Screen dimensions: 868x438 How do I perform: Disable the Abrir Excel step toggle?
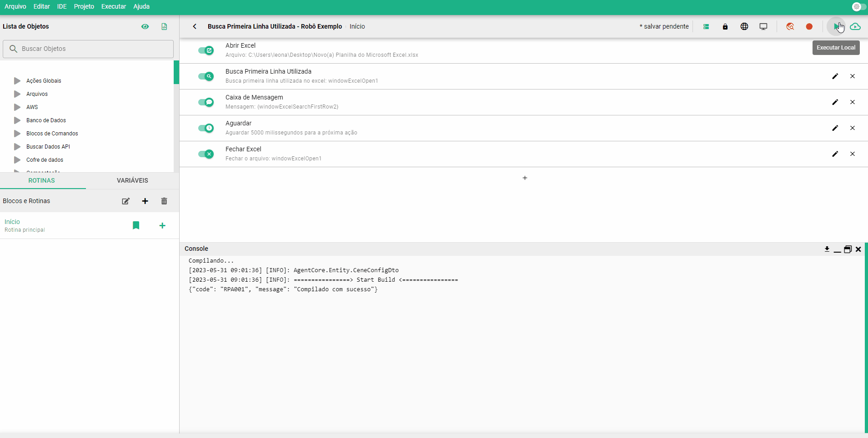click(206, 50)
